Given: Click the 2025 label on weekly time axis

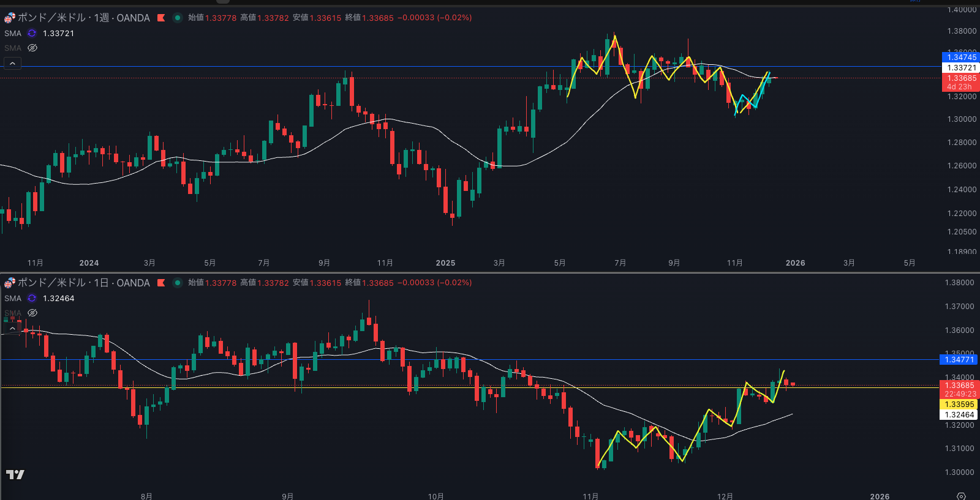Looking at the screenshot, I should (x=445, y=263).
